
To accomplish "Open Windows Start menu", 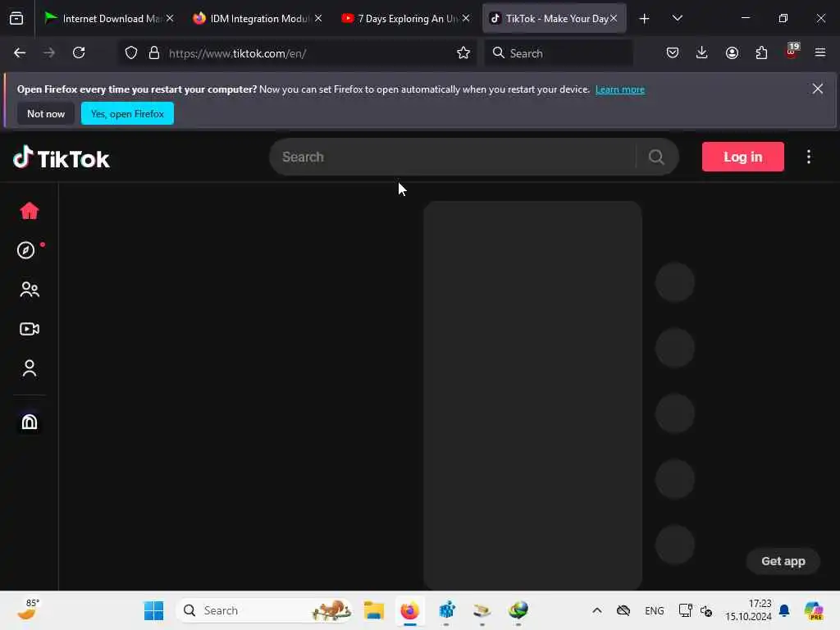I will pos(153,610).
